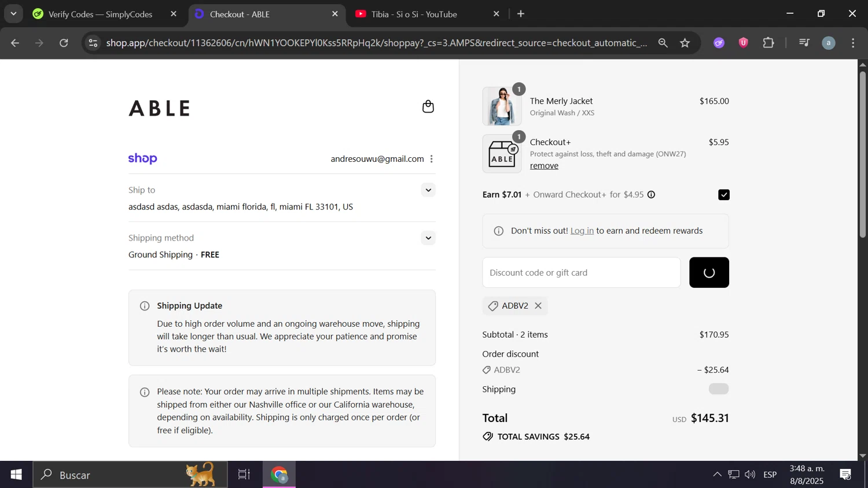
Task: Click the rewards notice info icon
Action: point(499,231)
